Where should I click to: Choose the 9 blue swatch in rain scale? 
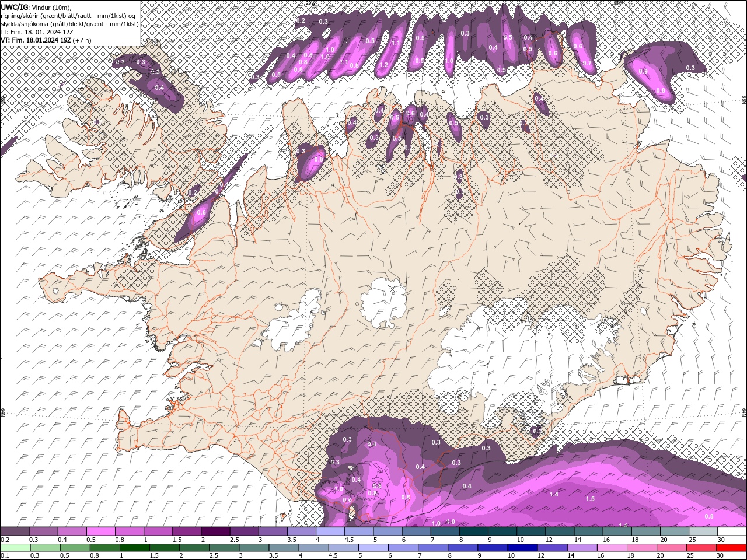tap(491, 547)
